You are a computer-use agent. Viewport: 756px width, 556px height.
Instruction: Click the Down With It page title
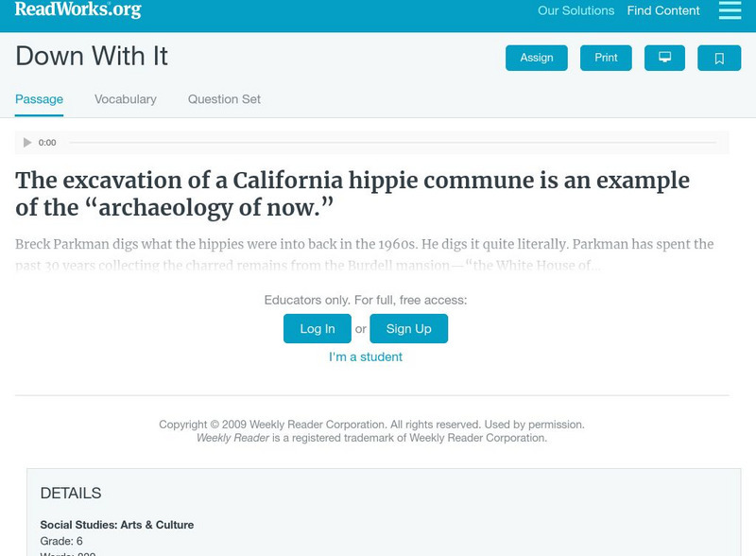pyautogui.click(x=92, y=57)
